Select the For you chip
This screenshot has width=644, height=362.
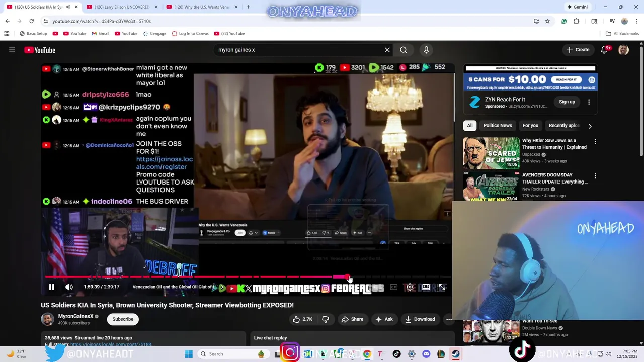click(530, 126)
